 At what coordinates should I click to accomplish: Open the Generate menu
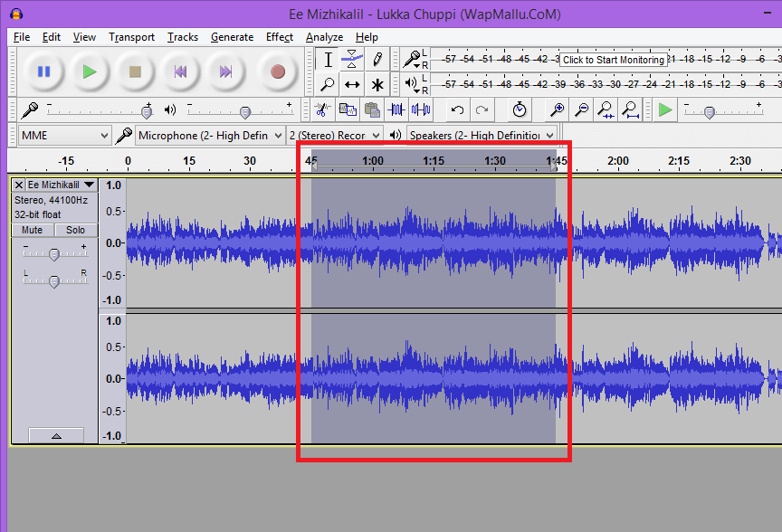coord(232,37)
